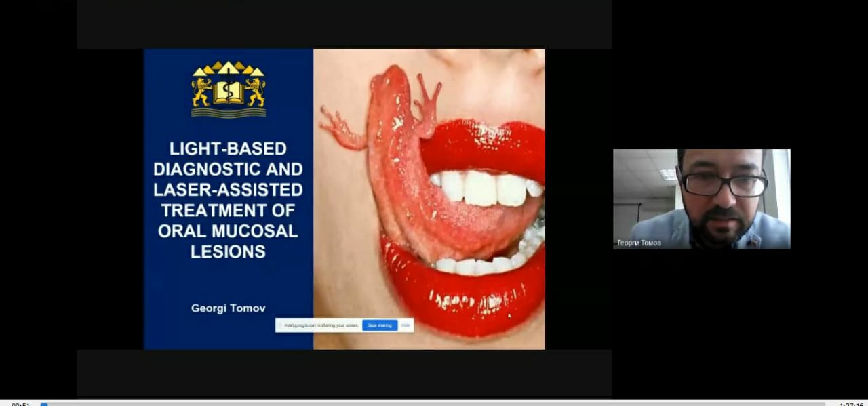Click the 'meet.google.com is sharing your screen' message
868x406 pixels.
click(x=321, y=325)
